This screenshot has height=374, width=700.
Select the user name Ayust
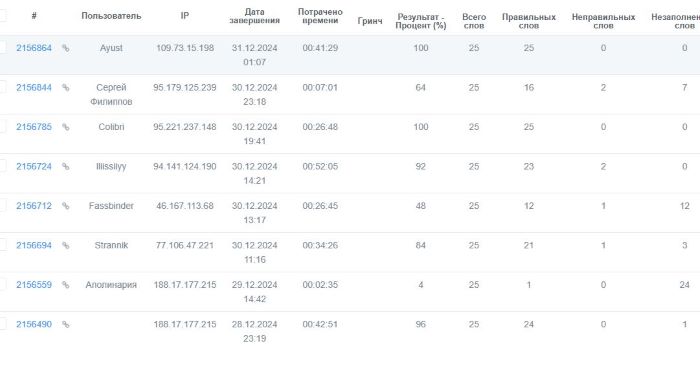111,48
